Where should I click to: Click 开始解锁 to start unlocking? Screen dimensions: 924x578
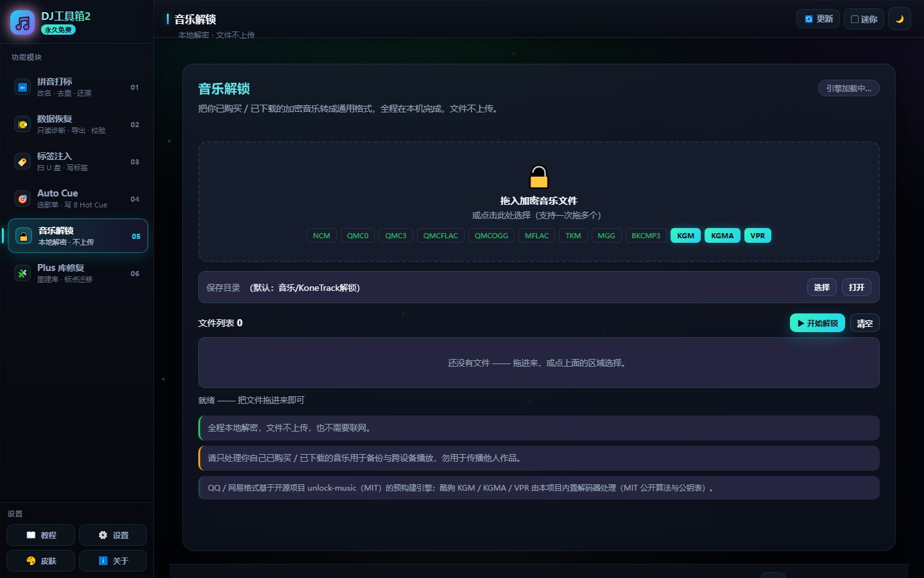[817, 323]
